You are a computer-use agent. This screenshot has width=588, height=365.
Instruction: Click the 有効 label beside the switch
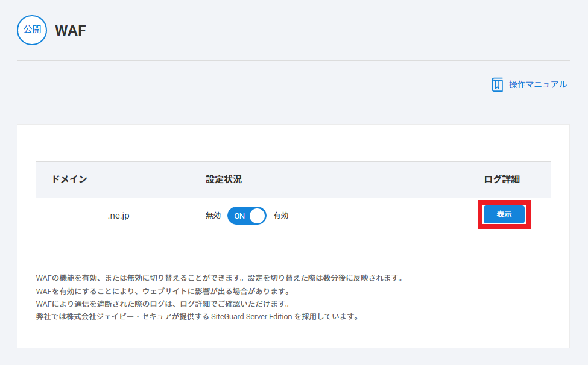[x=280, y=216]
